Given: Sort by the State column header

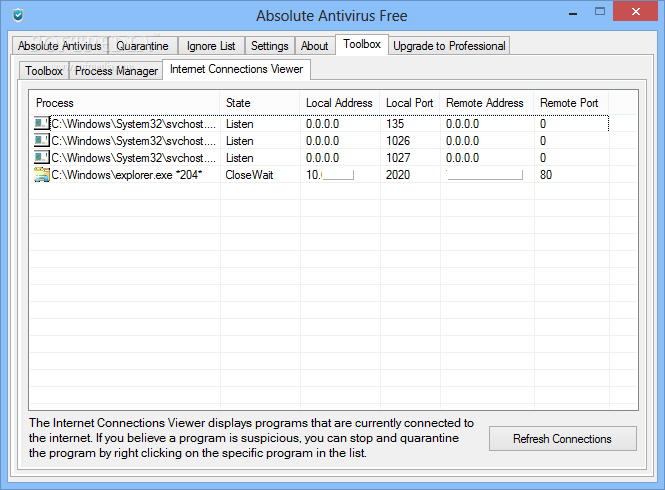Looking at the screenshot, I should (x=260, y=103).
